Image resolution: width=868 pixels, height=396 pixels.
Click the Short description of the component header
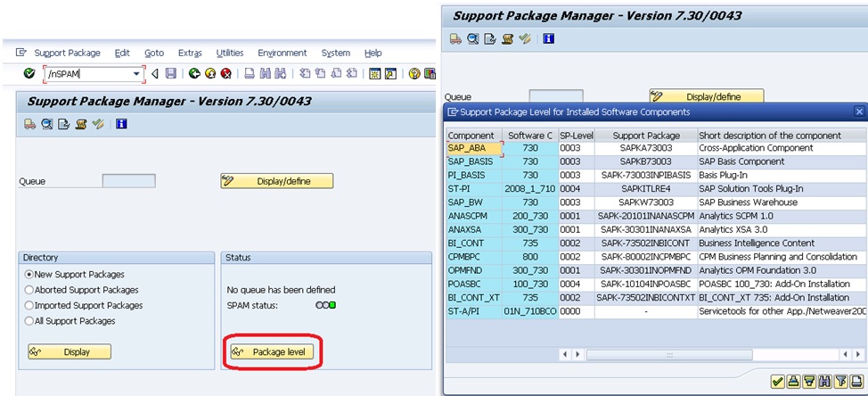pyautogui.click(x=782, y=136)
